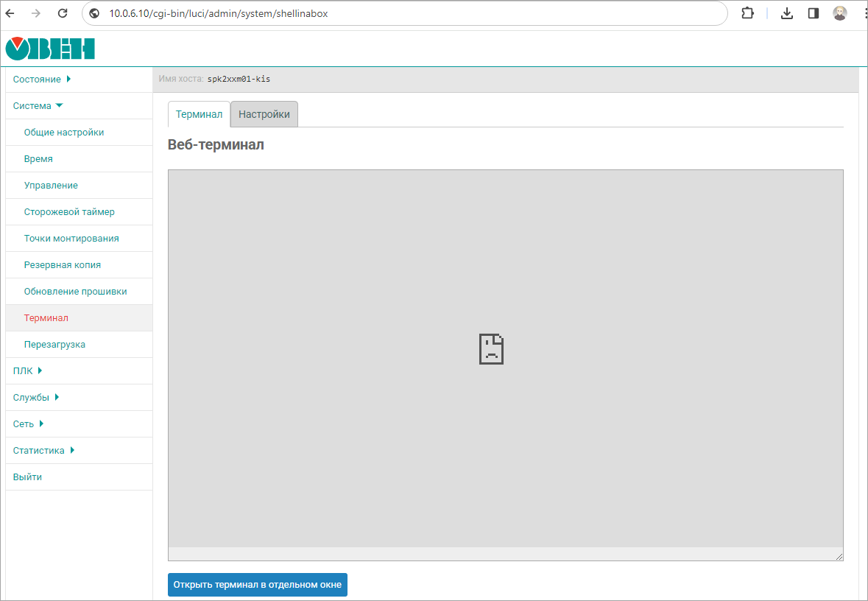Click the OWEN logo in the header
868x601 pixels.
coord(50,49)
